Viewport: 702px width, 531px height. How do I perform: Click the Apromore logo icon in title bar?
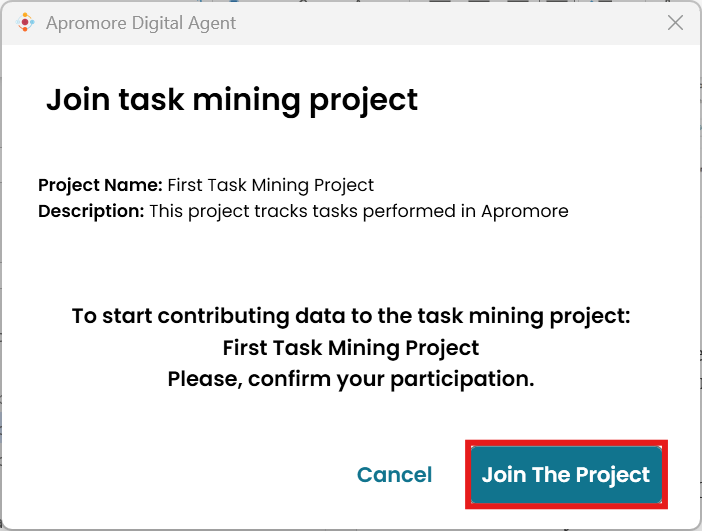(x=27, y=23)
